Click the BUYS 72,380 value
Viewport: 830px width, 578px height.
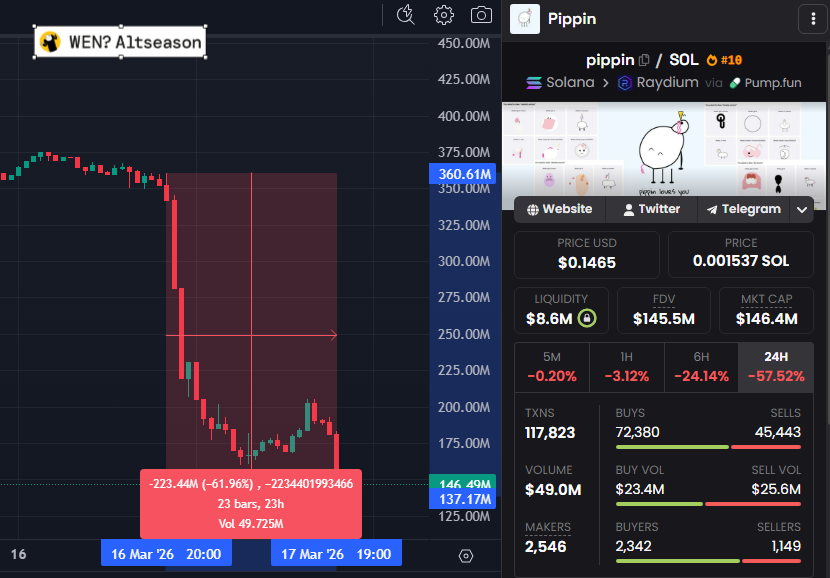637,432
